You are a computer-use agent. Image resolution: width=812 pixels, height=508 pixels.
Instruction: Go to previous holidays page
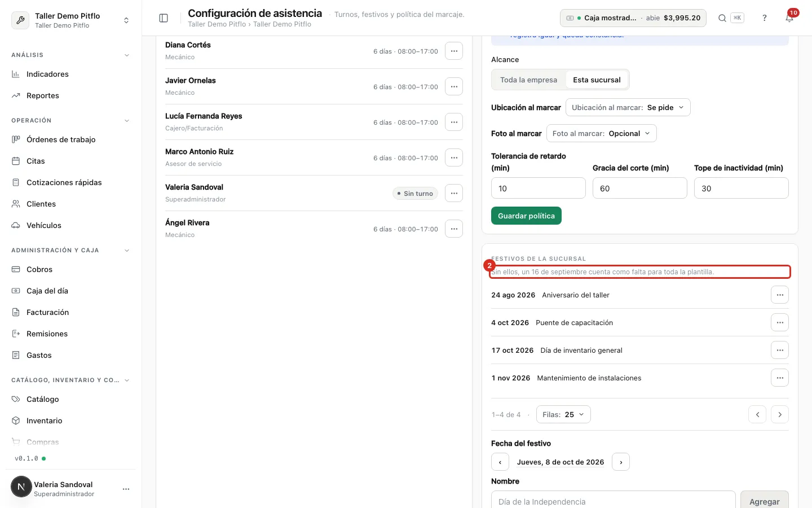757,414
